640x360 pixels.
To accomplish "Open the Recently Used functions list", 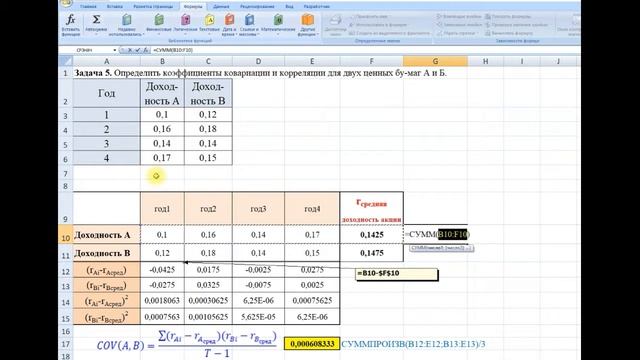I will tap(127, 24).
